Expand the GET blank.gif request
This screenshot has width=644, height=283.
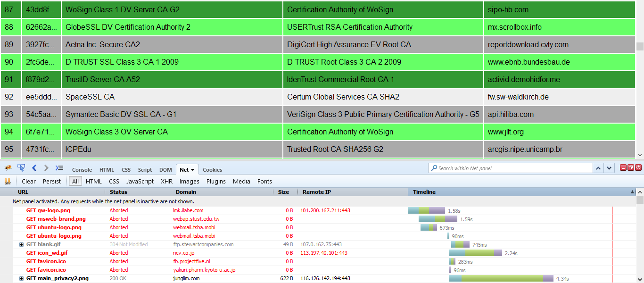(21, 244)
